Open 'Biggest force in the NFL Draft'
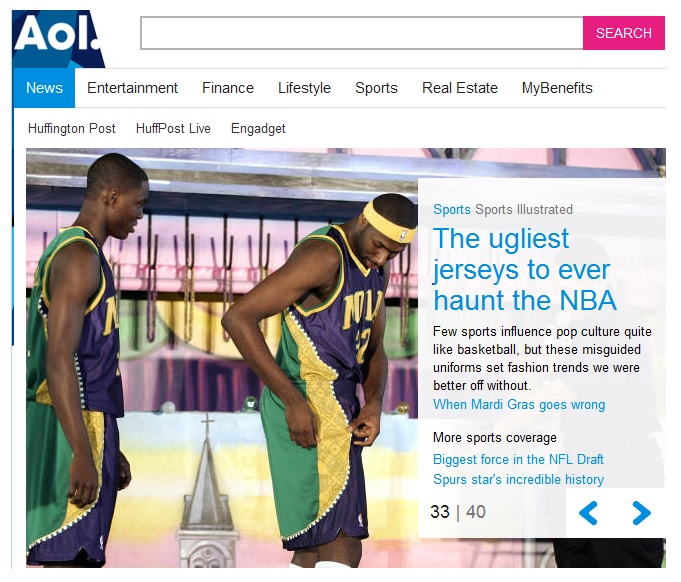 [x=518, y=460]
